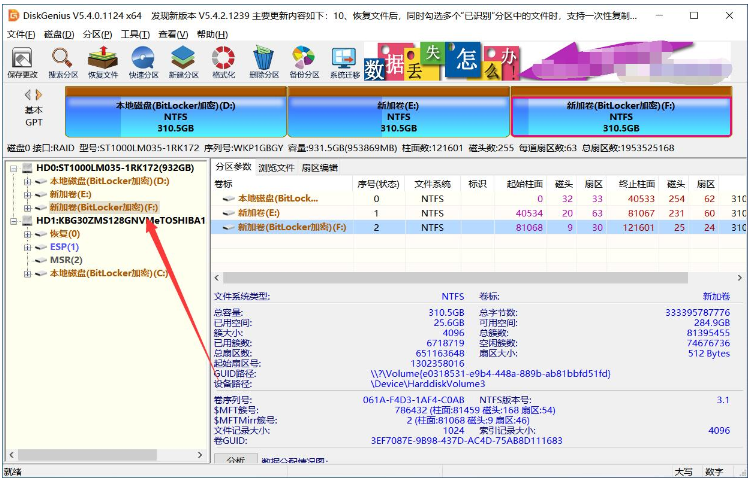Click the 搜索分区 (Search Partition) magnifier icon
The width and height of the screenshot is (752, 480).
(x=62, y=61)
